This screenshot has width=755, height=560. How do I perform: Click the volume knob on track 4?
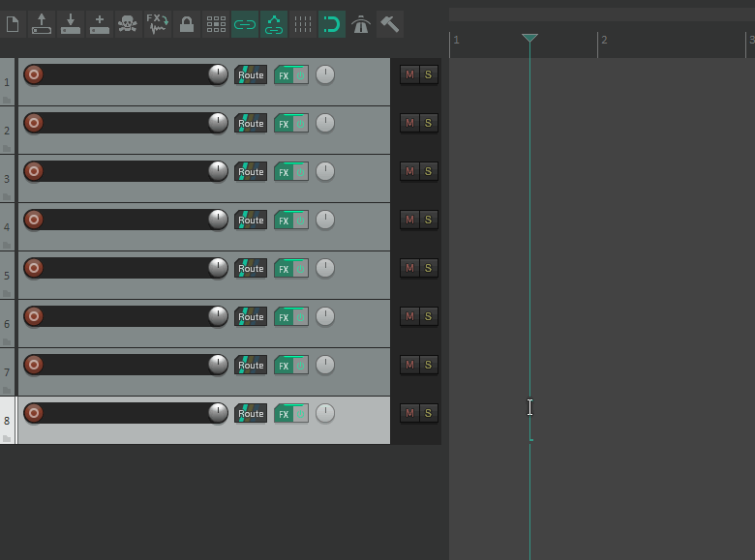pyautogui.click(x=218, y=220)
